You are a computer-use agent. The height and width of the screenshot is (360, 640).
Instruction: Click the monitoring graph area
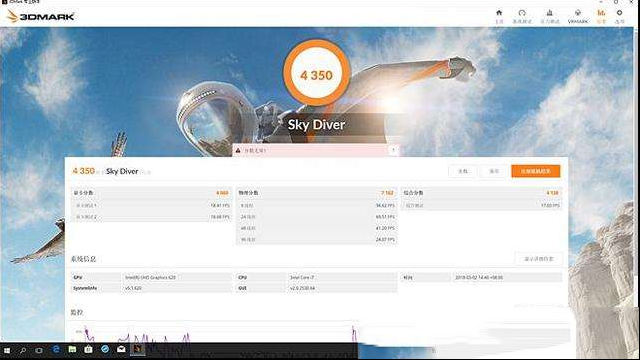click(x=212, y=332)
